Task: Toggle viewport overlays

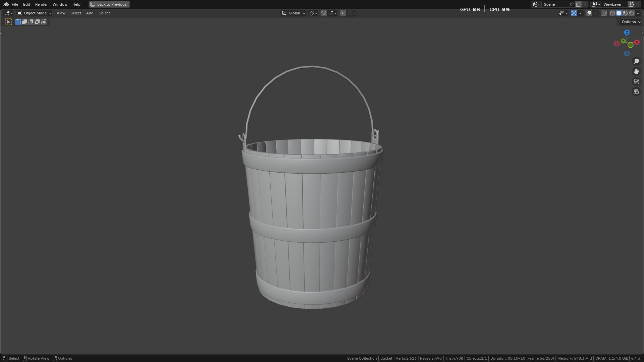Action: 589,13
